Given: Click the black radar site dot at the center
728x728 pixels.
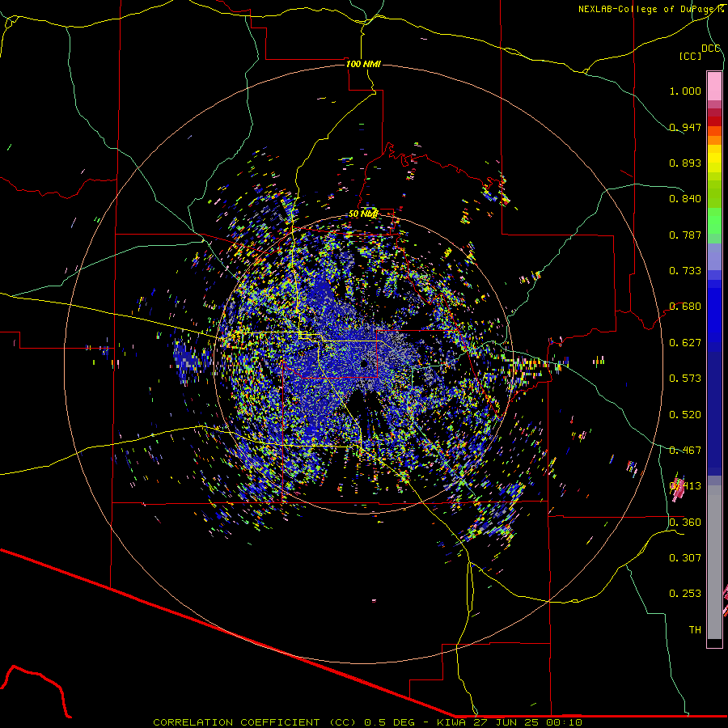Looking at the screenshot, I should point(364,363).
